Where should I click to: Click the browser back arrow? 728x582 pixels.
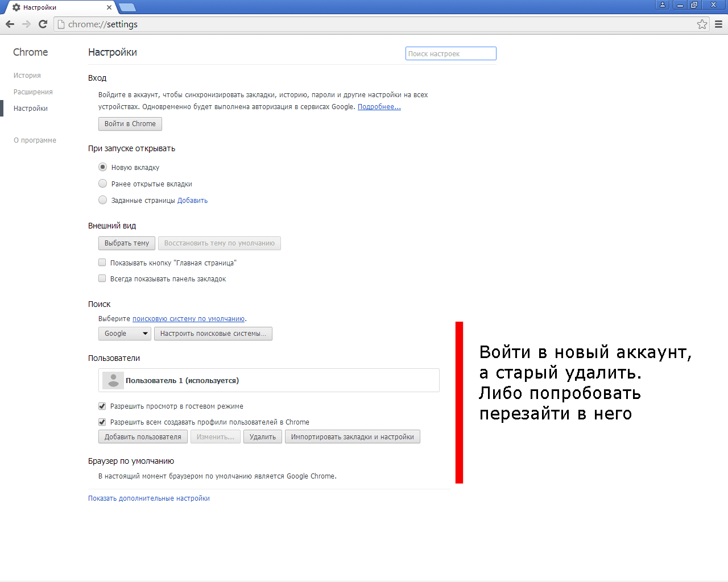(x=10, y=24)
